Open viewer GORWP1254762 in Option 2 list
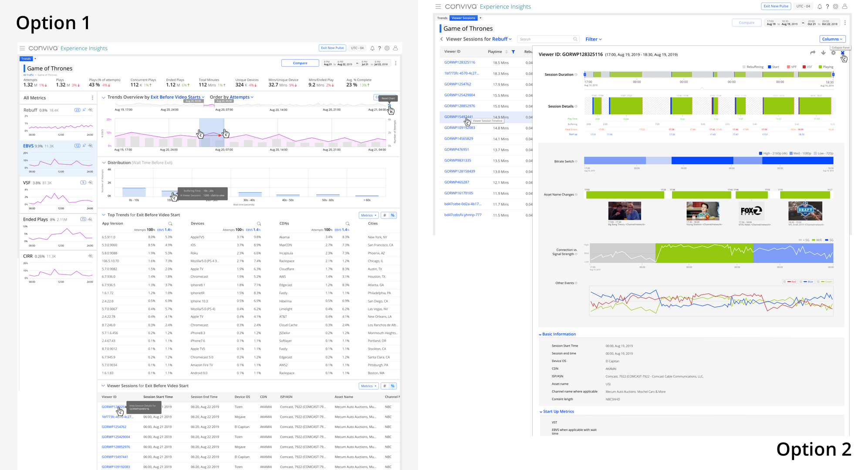Viewport: 868px width, 470px height. [x=458, y=84]
